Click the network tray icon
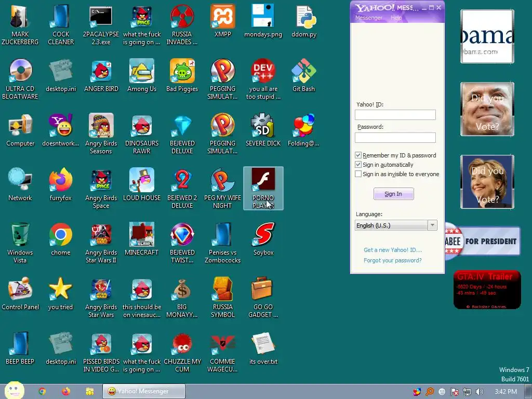The height and width of the screenshot is (399, 532). (x=467, y=392)
